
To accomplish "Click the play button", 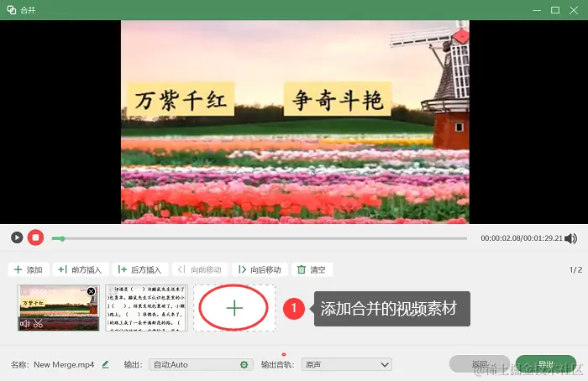I will pos(17,237).
